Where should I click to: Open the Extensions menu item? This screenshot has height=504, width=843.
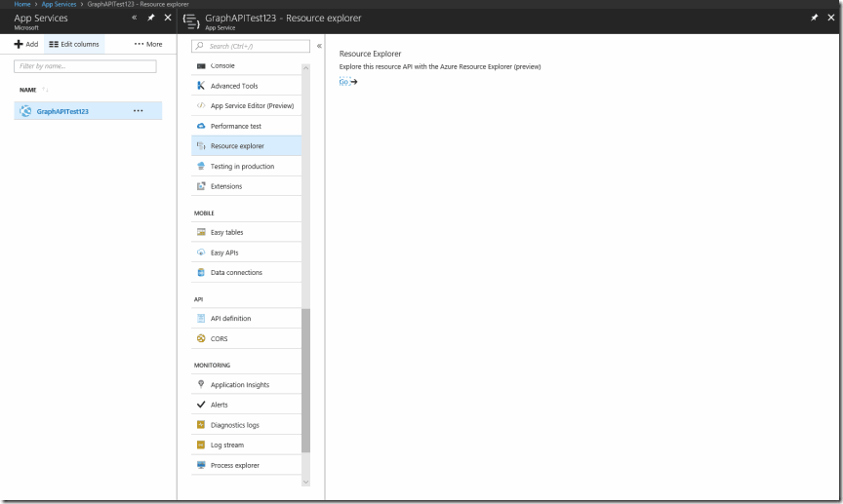coord(246,186)
